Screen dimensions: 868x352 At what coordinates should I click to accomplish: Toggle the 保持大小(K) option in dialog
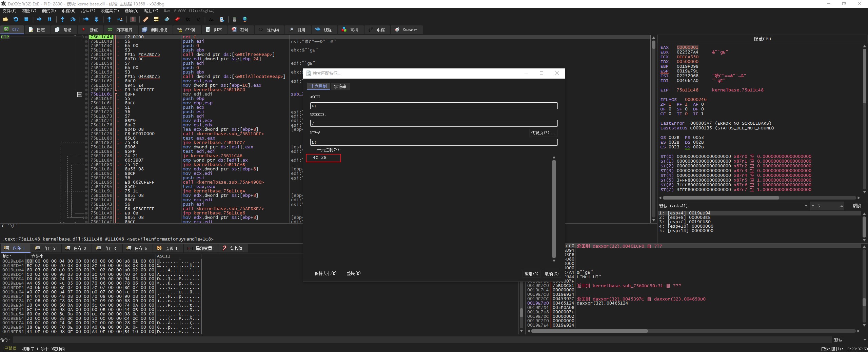[325, 273]
